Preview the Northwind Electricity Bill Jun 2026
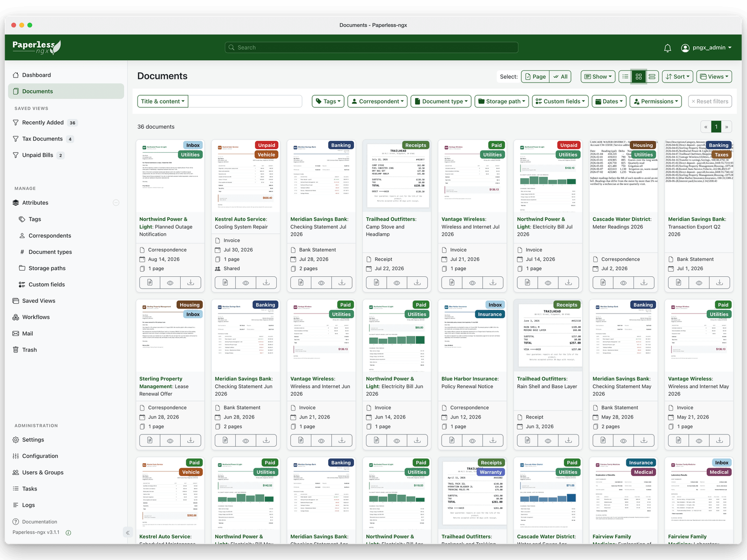 397,440
